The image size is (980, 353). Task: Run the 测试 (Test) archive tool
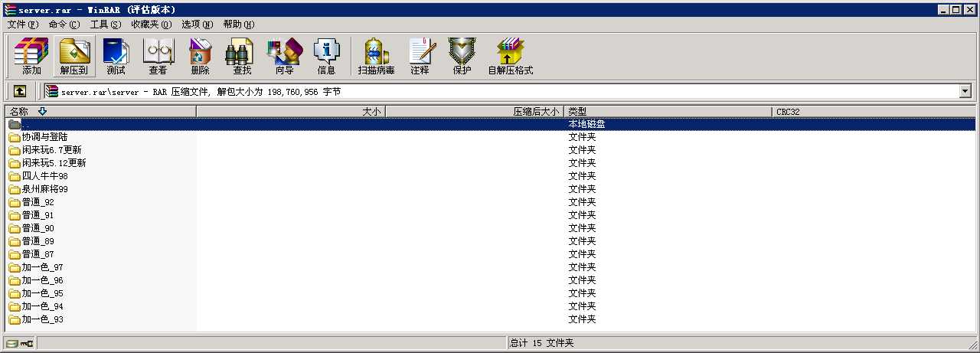click(116, 57)
